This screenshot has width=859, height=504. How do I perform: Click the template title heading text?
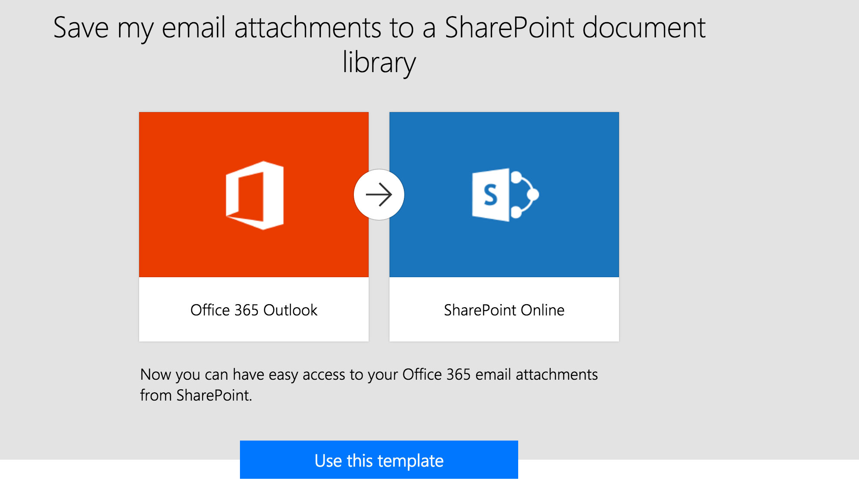379,45
